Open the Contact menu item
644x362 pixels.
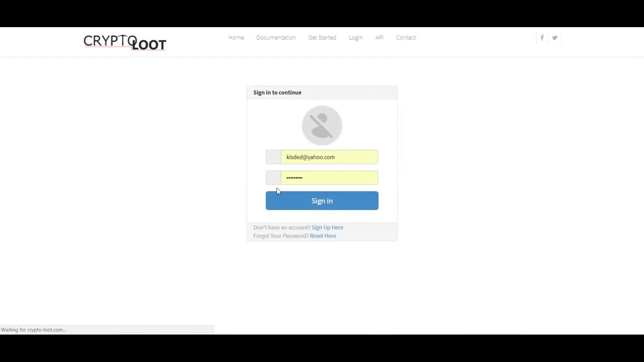pos(406,38)
